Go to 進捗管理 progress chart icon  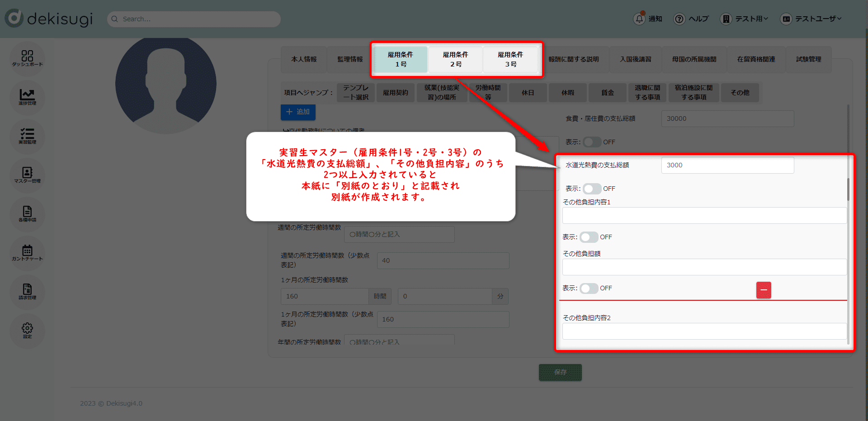[27, 97]
